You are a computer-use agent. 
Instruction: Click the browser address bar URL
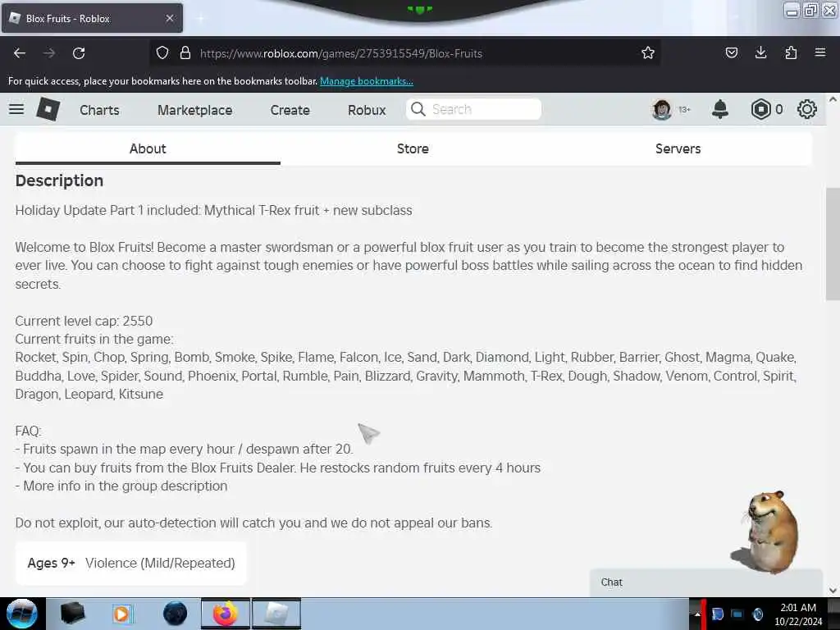tap(340, 53)
